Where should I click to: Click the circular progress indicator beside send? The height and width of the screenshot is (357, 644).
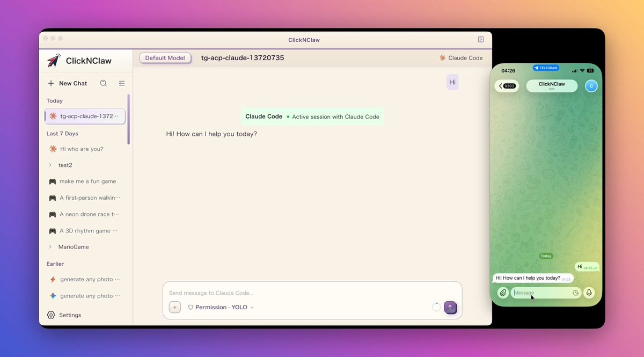tap(436, 307)
